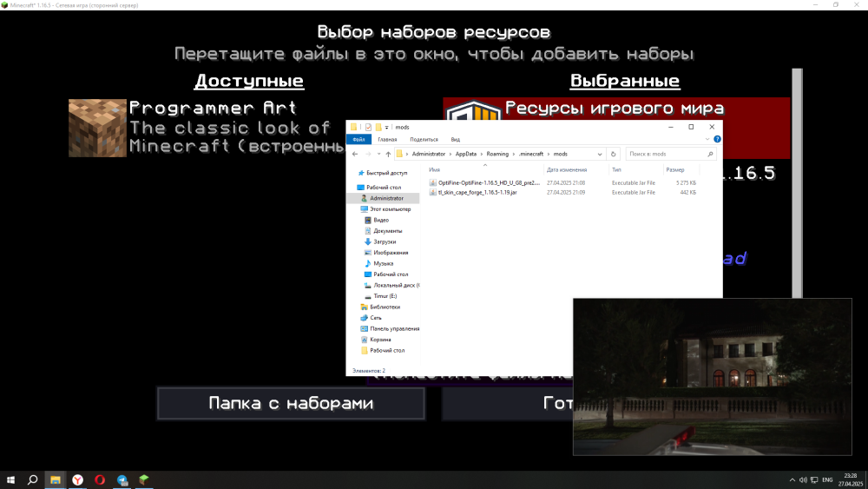Click the video overlay showing night house
Screen dimensions: 868x489
point(713,377)
